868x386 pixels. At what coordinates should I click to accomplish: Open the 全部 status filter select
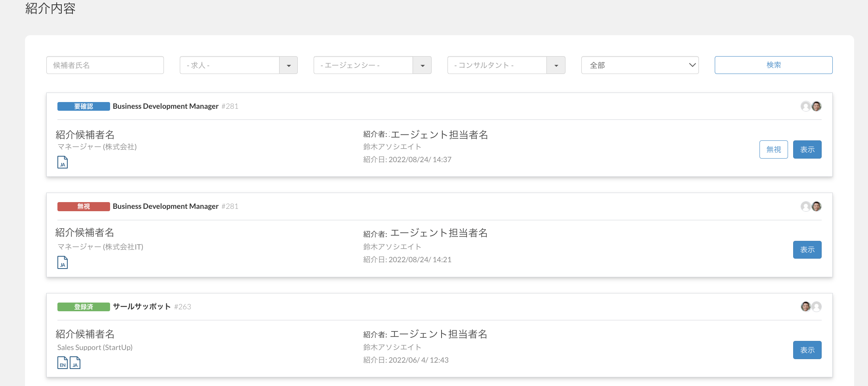pyautogui.click(x=640, y=65)
